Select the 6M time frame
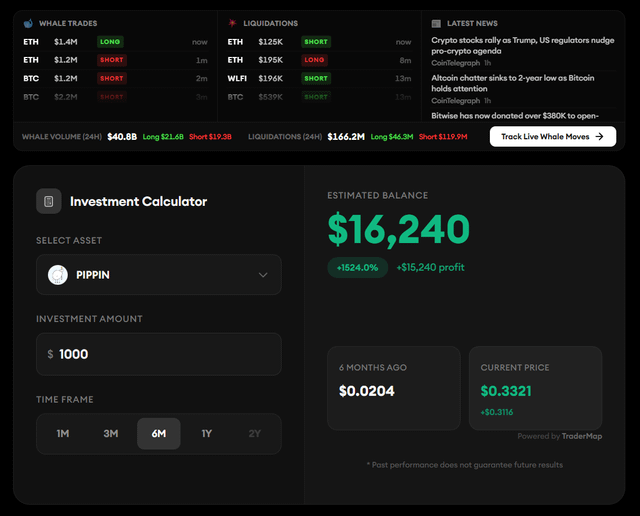This screenshot has height=516, width=640. point(159,434)
